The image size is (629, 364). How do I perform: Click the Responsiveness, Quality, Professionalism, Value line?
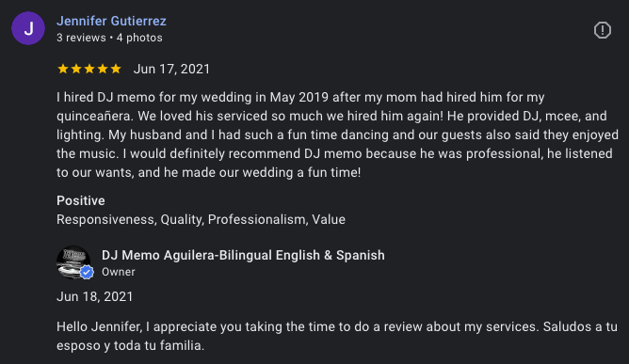click(x=201, y=219)
